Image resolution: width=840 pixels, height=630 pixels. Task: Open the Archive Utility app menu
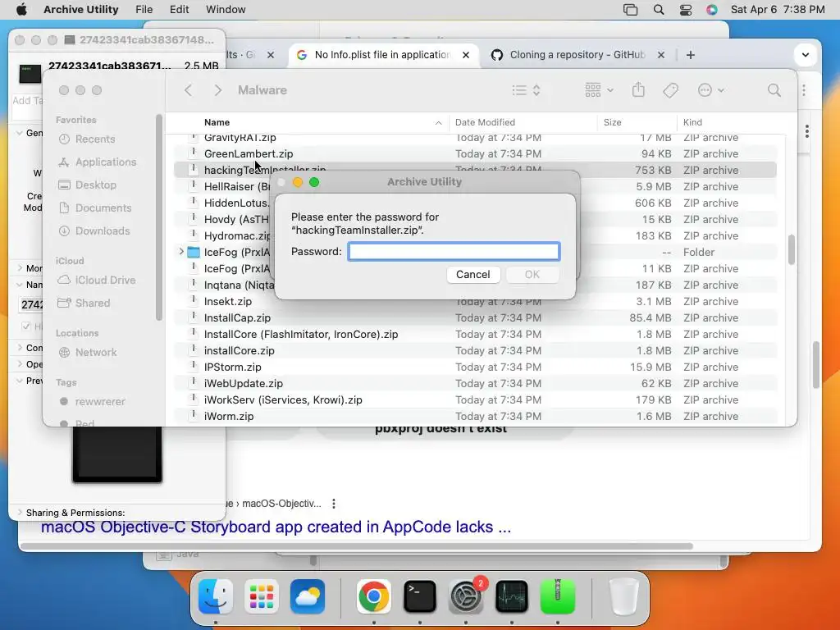(81, 9)
